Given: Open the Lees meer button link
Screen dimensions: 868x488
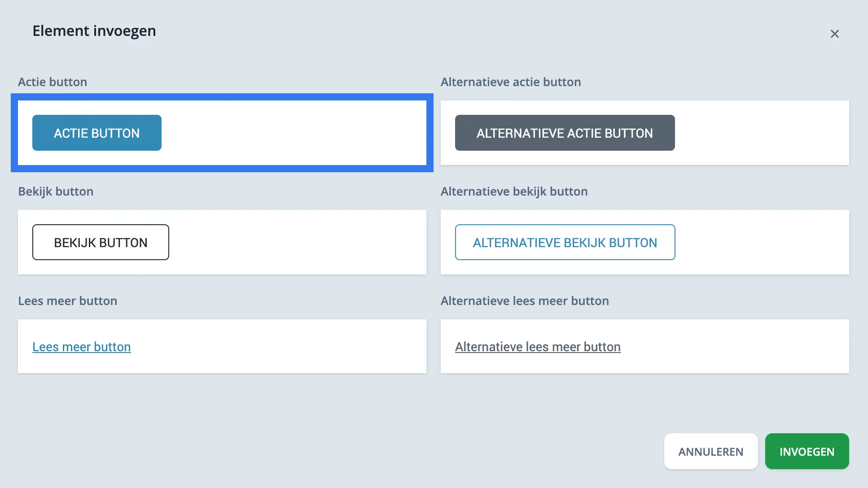Looking at the screenshot, I should (x=81, y=346).
